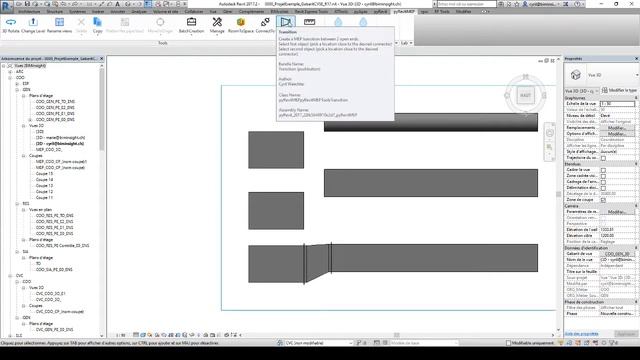
Task: Click Modifier button for Remplacements visibilité
Action: tap(617, 128)
